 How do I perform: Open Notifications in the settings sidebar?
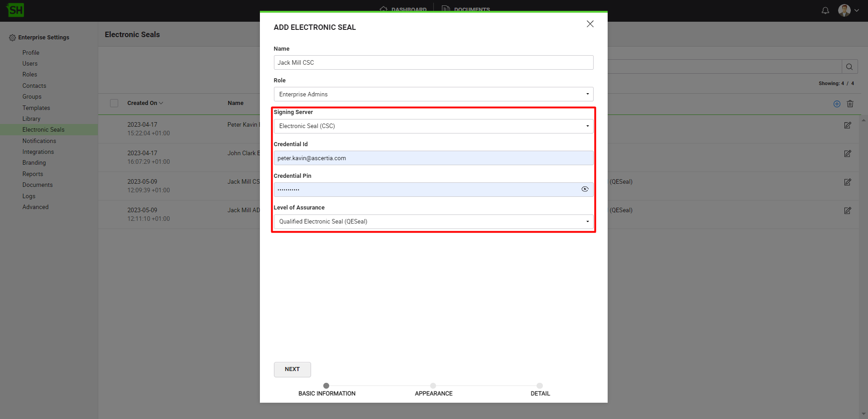[x=39, y=141]
